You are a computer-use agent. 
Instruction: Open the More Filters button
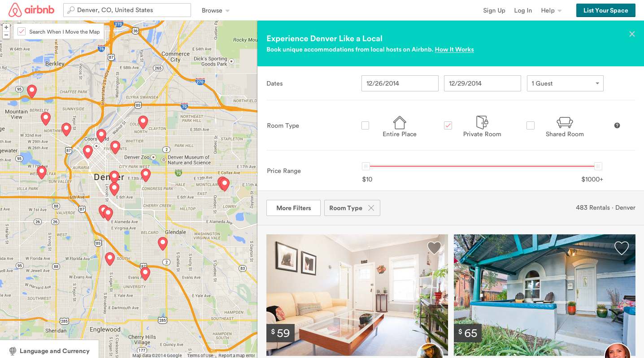pos(294,208)
